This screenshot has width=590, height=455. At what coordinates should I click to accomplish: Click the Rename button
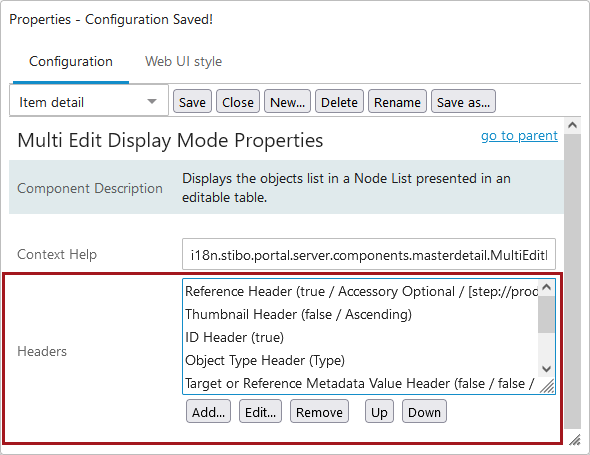(x=397, y=102)
